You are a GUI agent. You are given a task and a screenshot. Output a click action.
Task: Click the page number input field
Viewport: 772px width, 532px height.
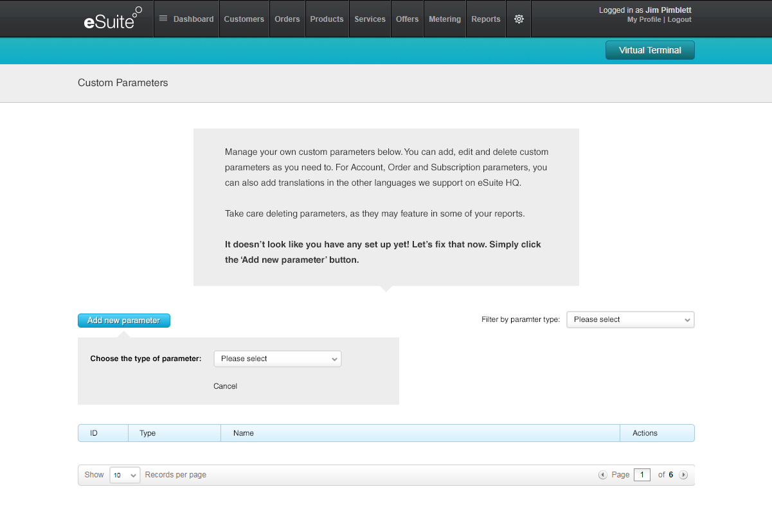(x=642, y=475)
